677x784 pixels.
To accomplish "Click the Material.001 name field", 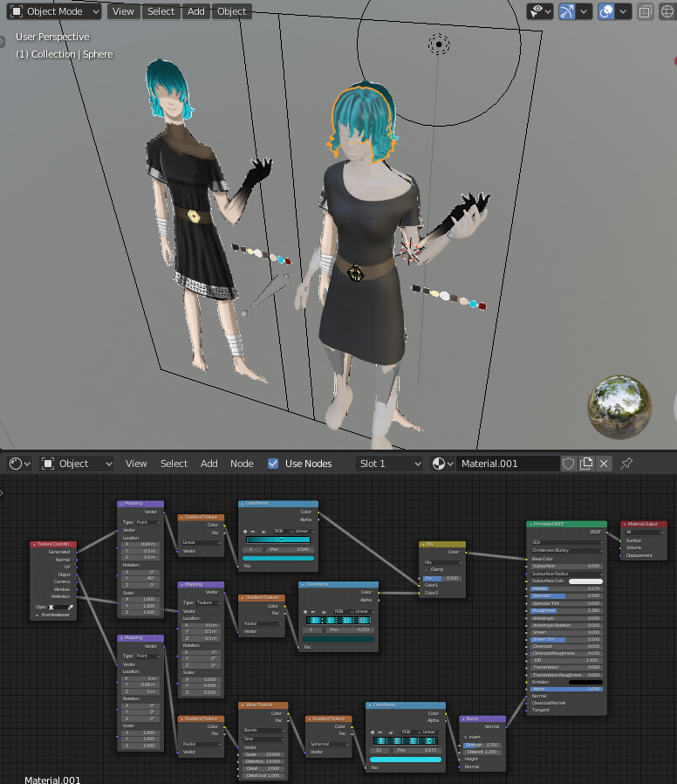I will click(x=508, y=464).
